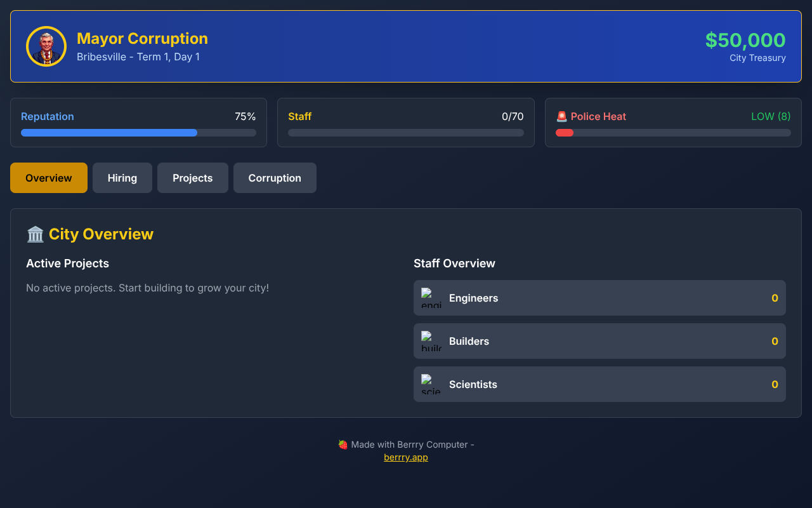Viewport: 812px width, 508px height.
Task: Click the Scientists staff icon
Action: (431, 384)
